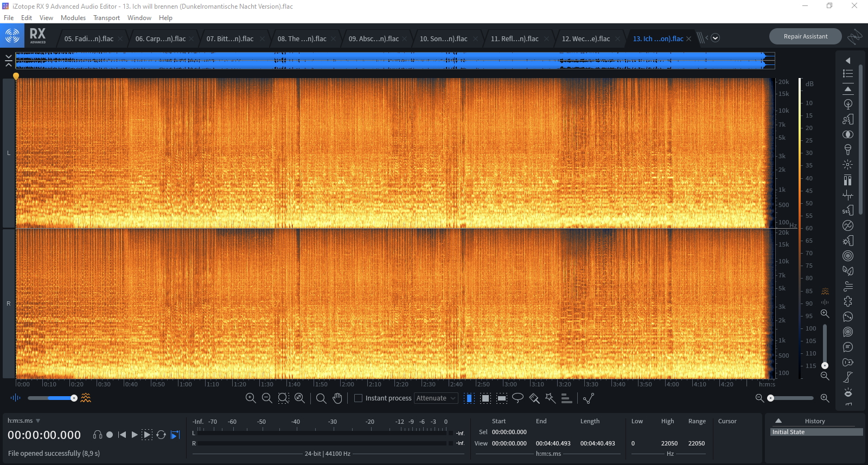Activate the Grab and Drag hand tool
868x465 pixels.
337,398
